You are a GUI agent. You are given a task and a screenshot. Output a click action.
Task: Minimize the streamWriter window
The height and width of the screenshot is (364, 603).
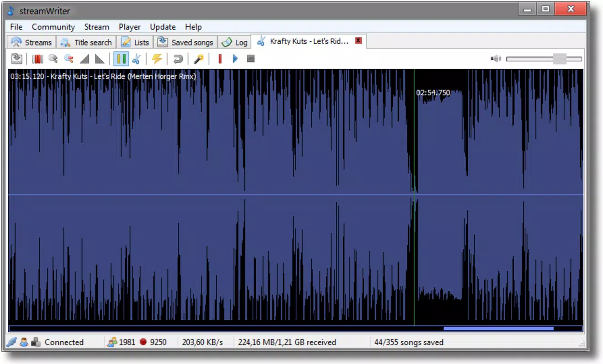(527, 9)
